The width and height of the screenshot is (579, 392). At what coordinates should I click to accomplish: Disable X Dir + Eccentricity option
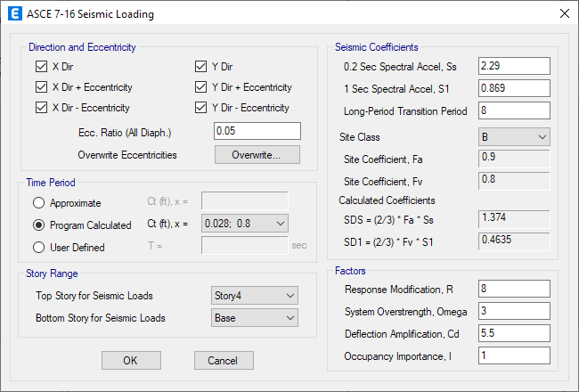coord(41,87)
